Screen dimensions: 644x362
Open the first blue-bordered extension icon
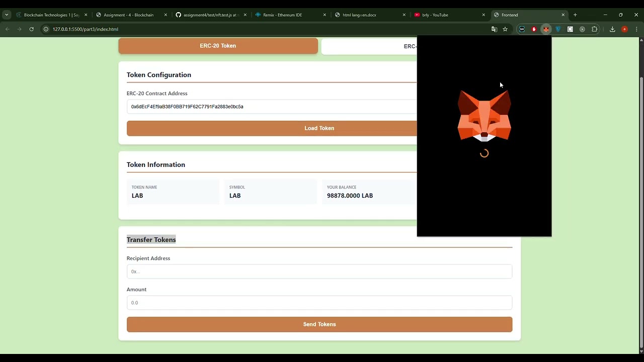click(522, 29)
